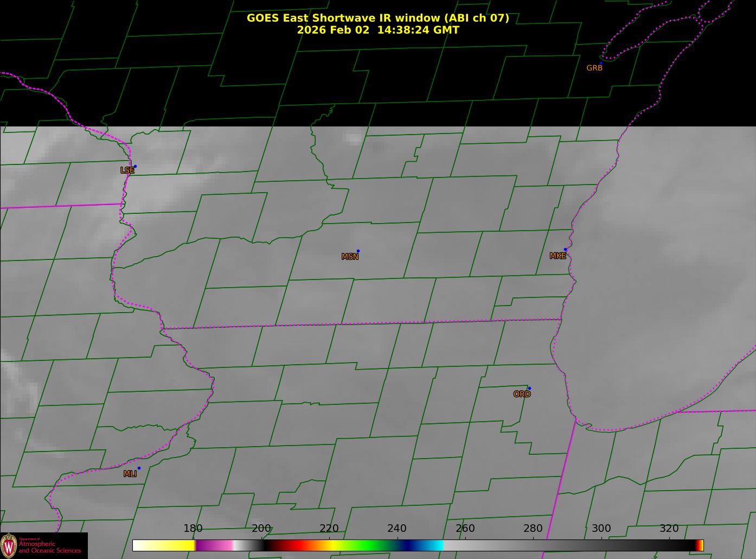756x559 pixels.
Task: Click the GRB station marker
Action: (601, 63)
